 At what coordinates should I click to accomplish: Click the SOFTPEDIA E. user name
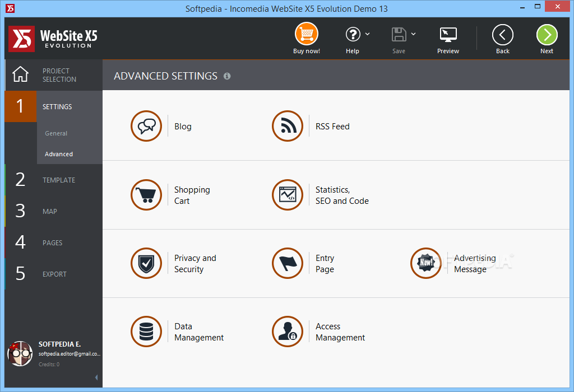59,344
